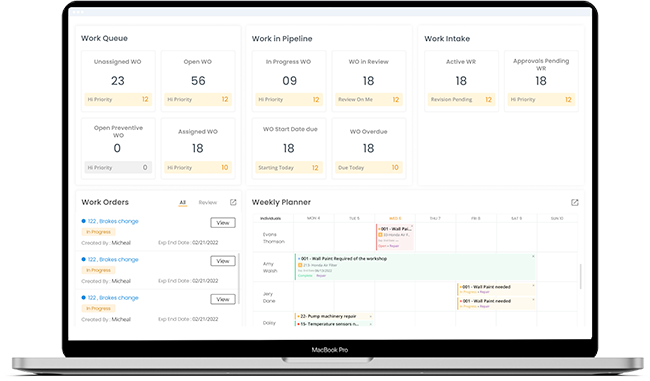
Task: Select the TUE 5 column header
Action: (354, 218)
